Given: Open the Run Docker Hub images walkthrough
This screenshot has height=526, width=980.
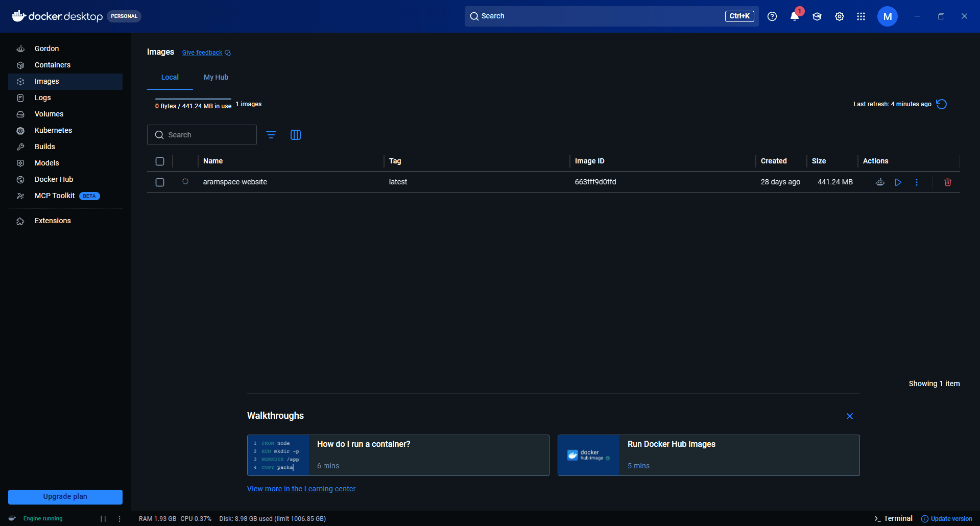Looking at the screenshot, I should [709, 456].
